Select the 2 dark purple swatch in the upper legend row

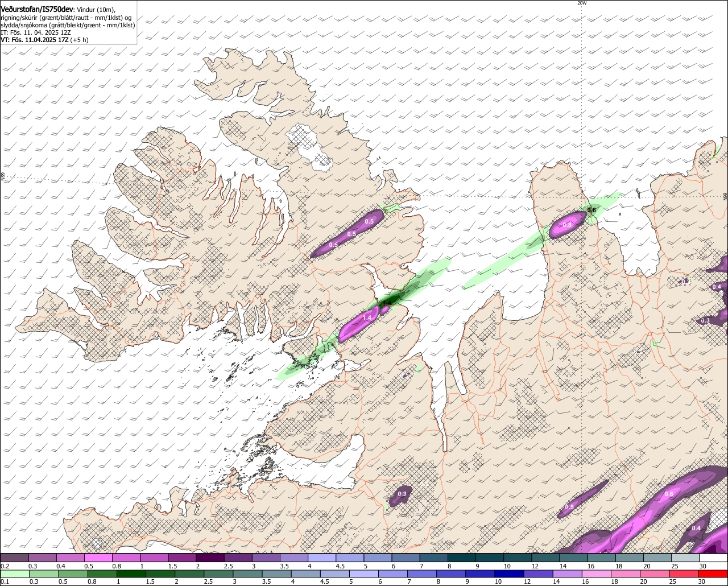pyautogui.click(x=210, y=558)
